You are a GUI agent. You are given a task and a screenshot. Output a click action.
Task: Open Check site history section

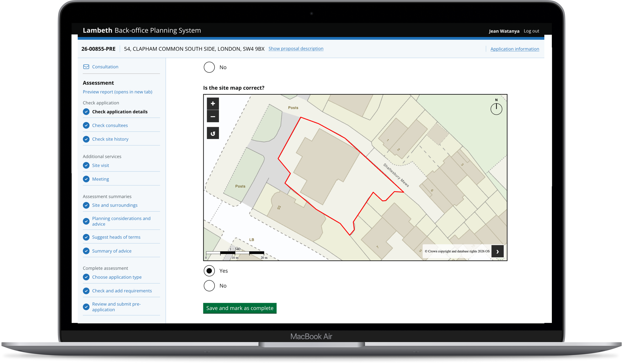click(x=110, y=139)
